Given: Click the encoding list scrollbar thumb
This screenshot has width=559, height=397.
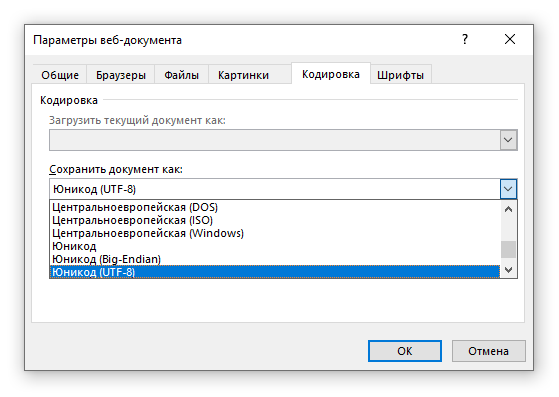Looking at the screenshot, I should click(x=508, y=249).
